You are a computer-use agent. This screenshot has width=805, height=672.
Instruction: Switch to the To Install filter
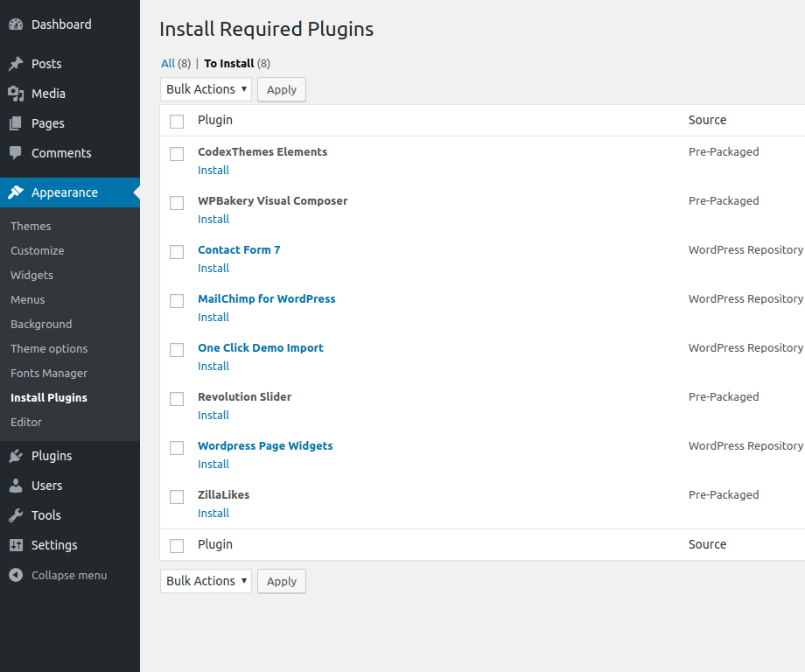(227, 63)
